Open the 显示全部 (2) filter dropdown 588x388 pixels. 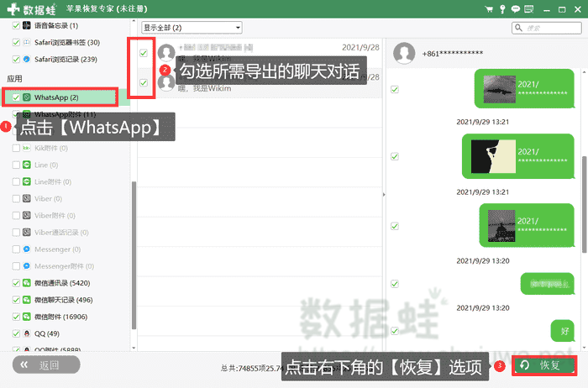[x=192, y=28]
